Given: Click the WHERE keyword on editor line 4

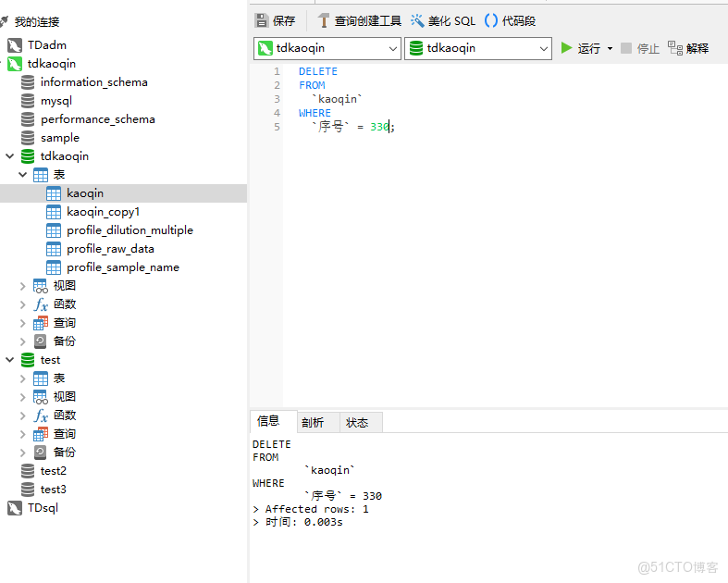Looking at the screenshot, I should coord(315,113).
